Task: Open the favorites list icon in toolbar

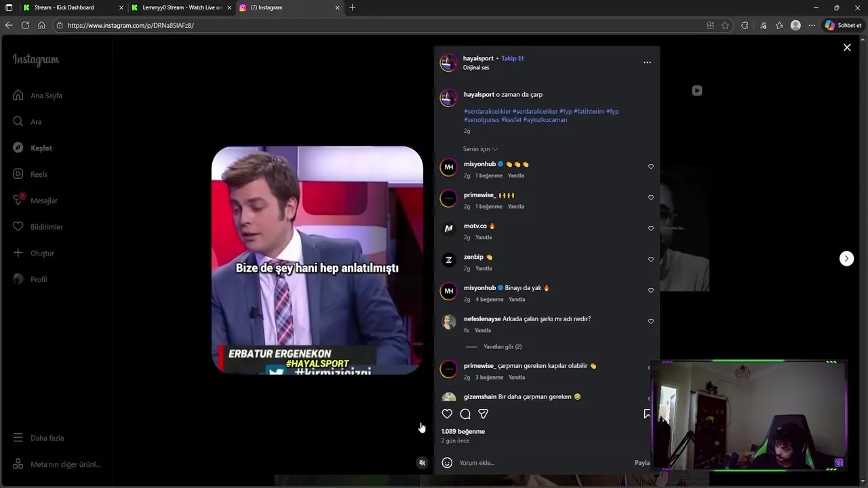Action: 779,25
